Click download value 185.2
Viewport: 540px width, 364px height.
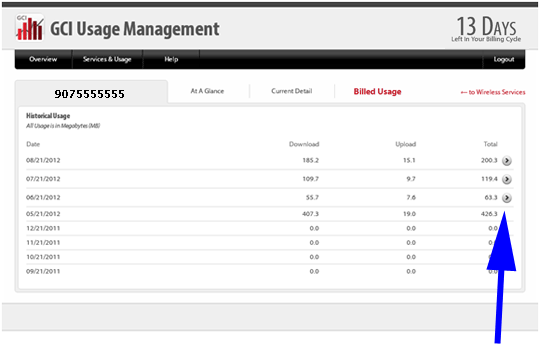tap(310, 160)
